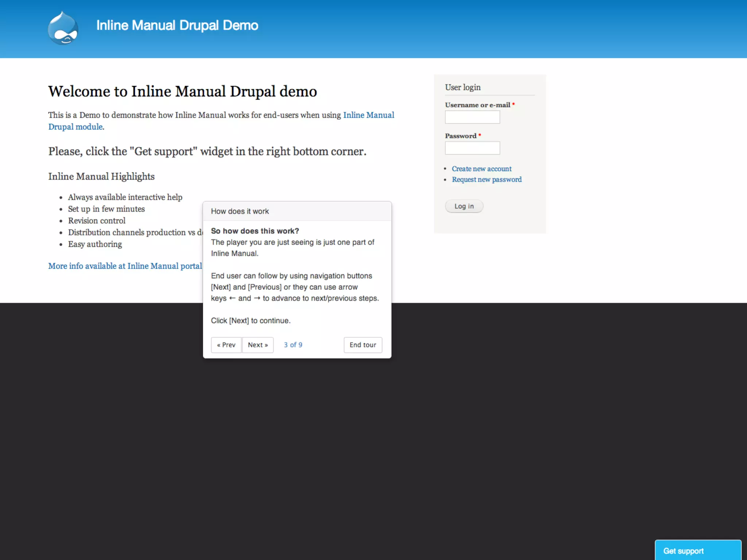Click the Welcome to Inline Manual heading
Screen dimensions: 747x560
coord(182,92)
